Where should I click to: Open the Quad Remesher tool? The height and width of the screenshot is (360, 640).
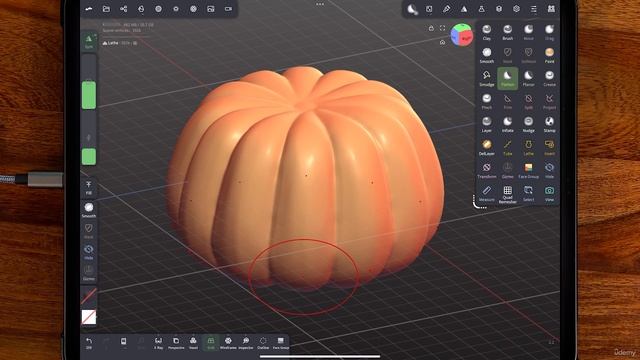507,194
